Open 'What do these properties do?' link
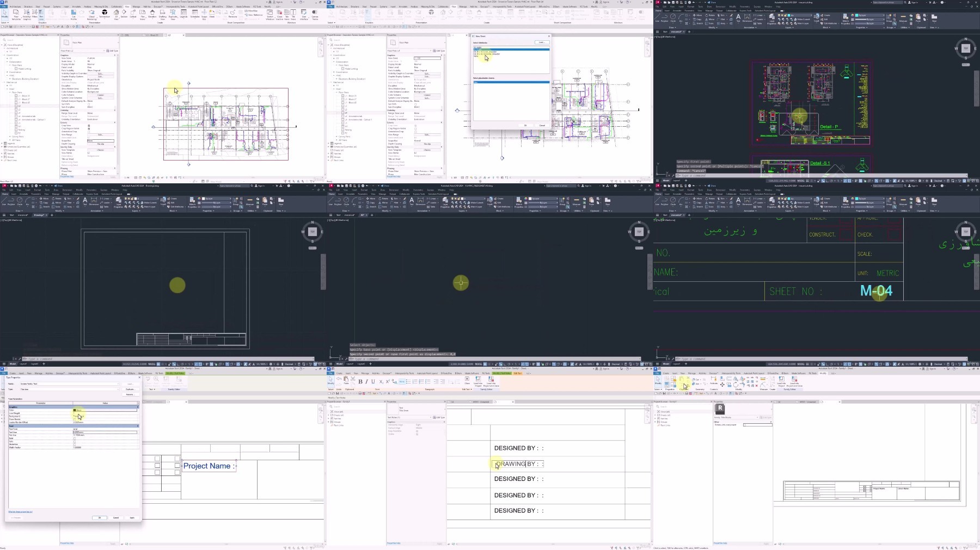 click(20, 512)
